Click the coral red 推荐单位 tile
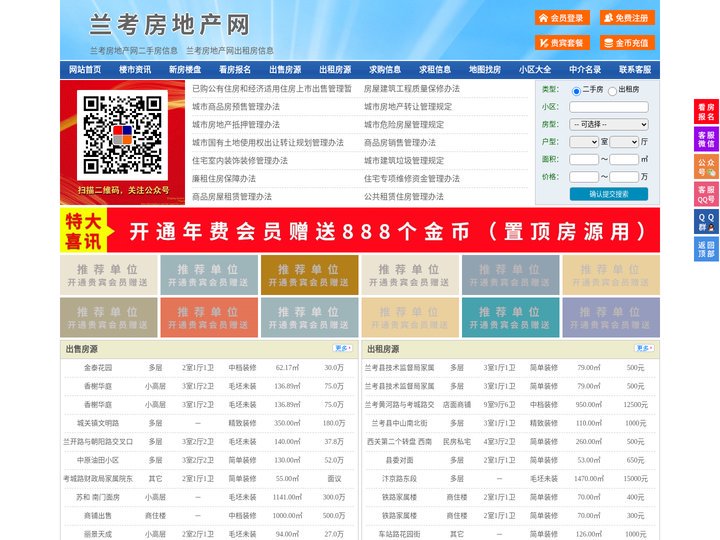This screenshot has width=720, height=540. pyautogui.click(x=209, y=317)
